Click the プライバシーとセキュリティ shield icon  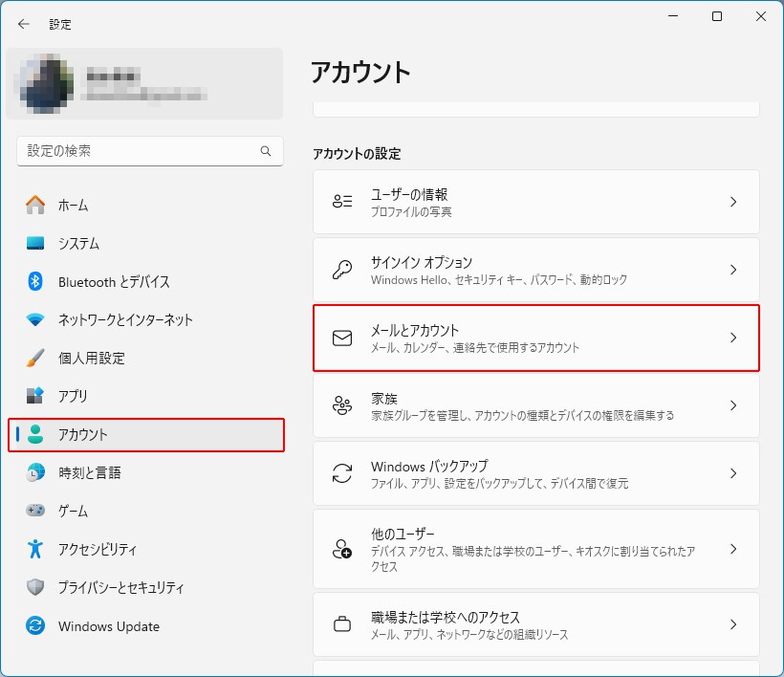coord(35,587)
